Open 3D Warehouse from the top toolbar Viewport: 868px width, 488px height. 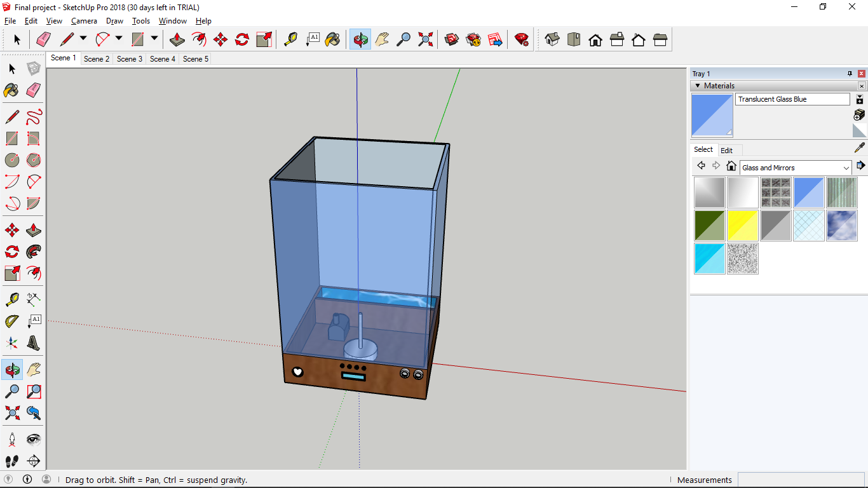pyautogui.click(x=452, y=39)
